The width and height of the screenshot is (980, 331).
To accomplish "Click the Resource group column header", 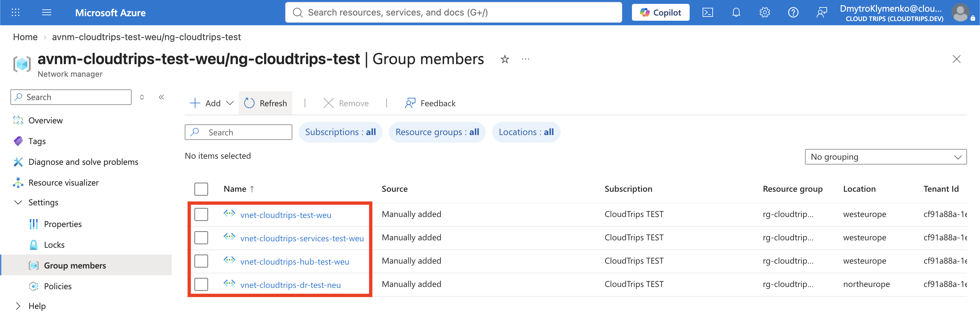I will click(x=792, y=189).
